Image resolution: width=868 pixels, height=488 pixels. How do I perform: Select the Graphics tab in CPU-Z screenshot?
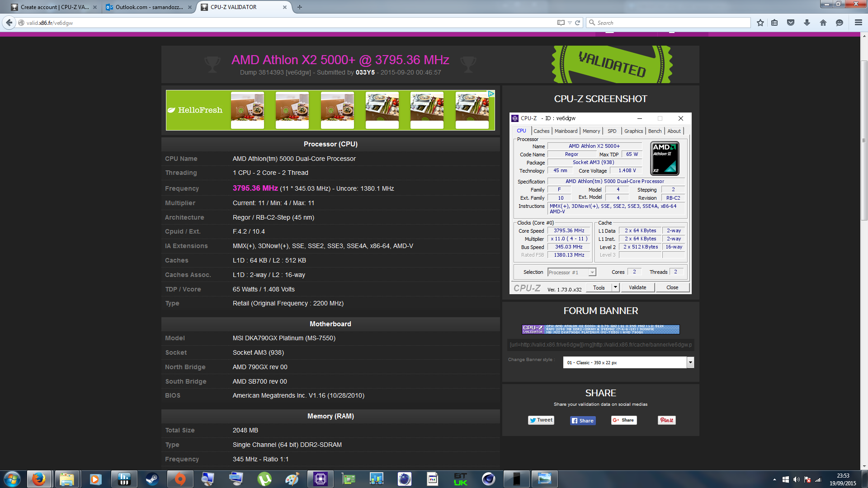click(x=633, y=131)
